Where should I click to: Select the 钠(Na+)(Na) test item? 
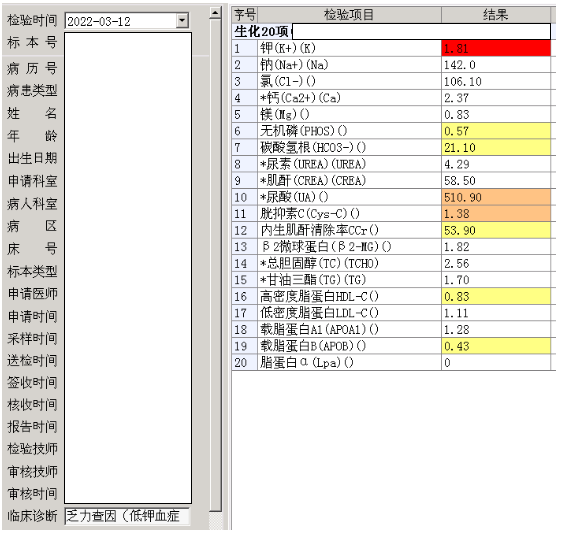(349, 65)
